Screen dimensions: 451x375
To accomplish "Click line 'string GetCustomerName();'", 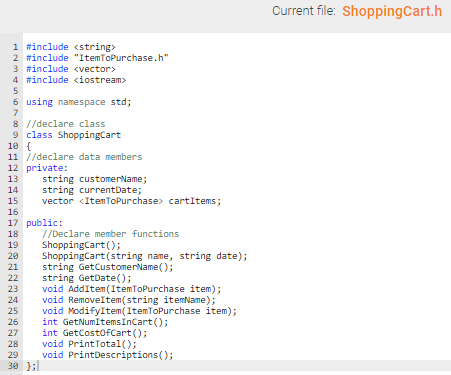I will pyautogui.click(x=108, y=267).
